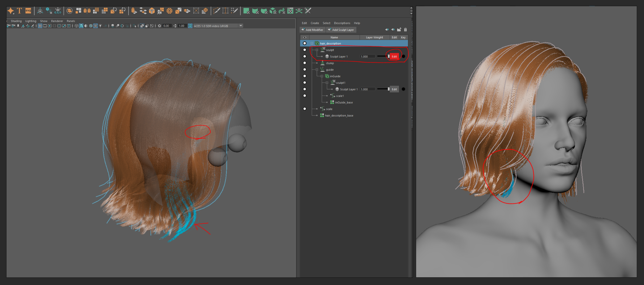The width and height of the screenshot is (644, 285).
Task: Select the Type (T) tool icon
Action: [x=19, y=11]
